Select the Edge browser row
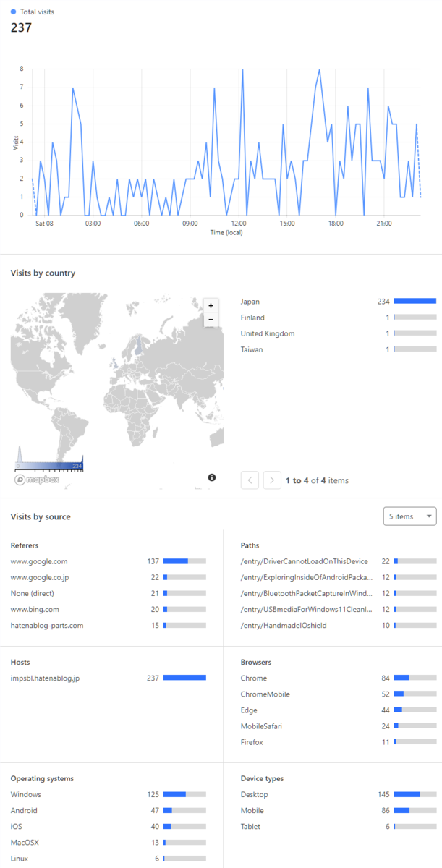Viewport: 442px width, 868px height. [x=339, y=710]
